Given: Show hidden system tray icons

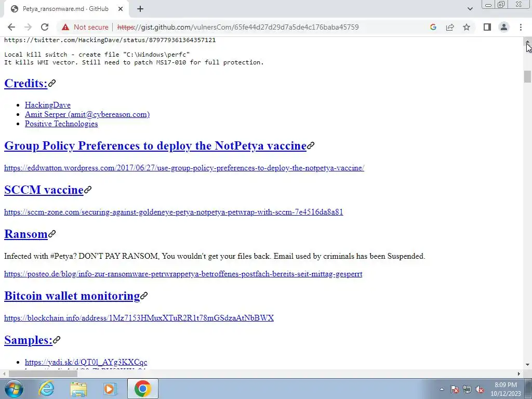Looking at the screenshot, I should click(x=442, y=389).
